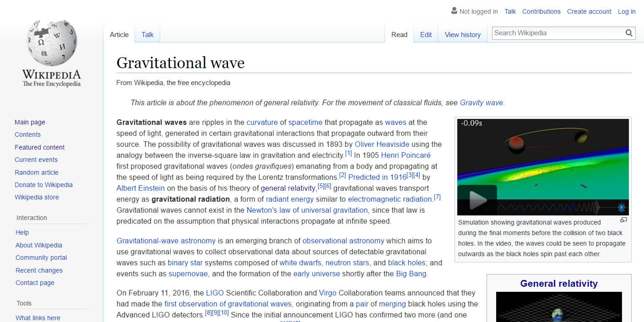Screen dimensions: 644x322
Task: Click the Big Bang link
Action: coord(411,273)
